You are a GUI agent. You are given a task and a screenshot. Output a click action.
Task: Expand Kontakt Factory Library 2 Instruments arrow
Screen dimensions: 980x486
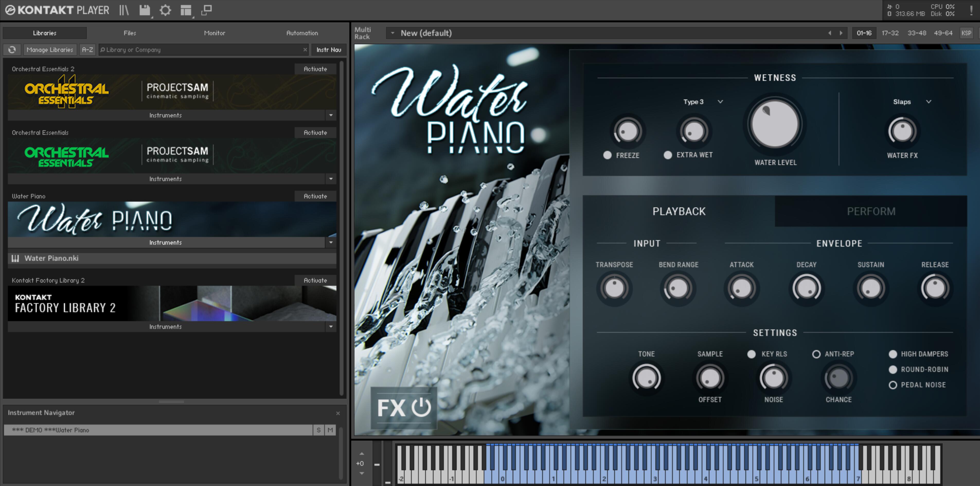331,326
